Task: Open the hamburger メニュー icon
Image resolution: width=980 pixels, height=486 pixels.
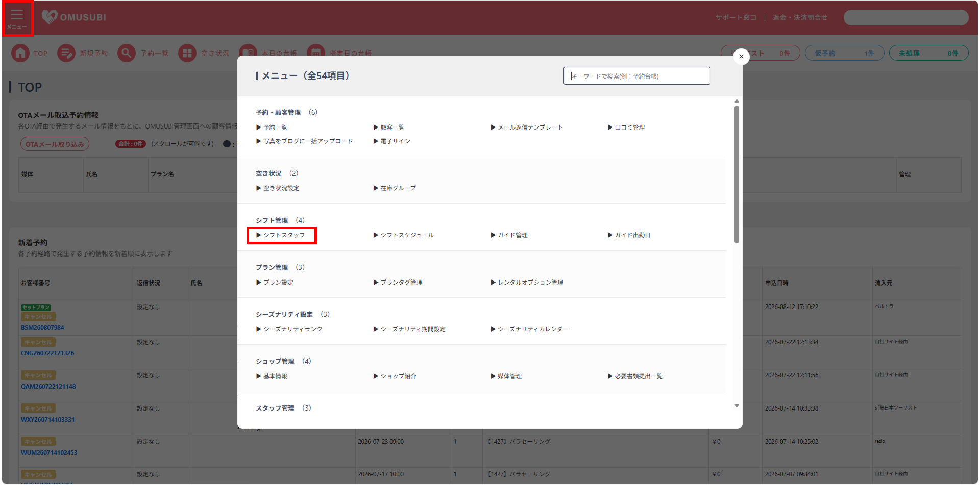Action: click(17, 18)
